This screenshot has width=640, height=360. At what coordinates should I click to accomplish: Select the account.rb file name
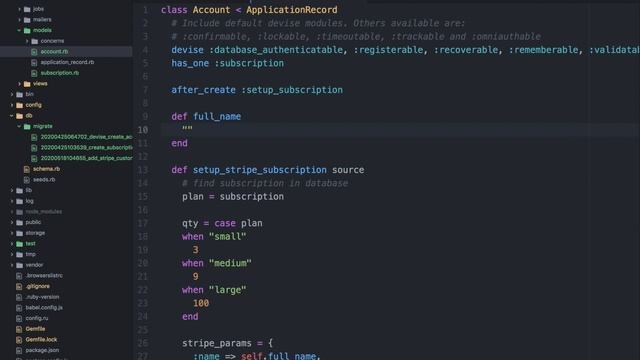click(x=54, y=52)
